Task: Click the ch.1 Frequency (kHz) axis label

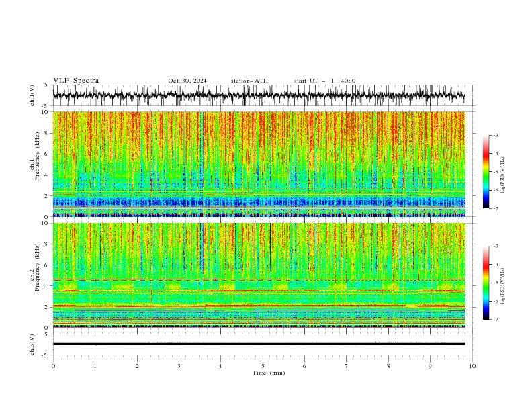Action: point(35,156)
